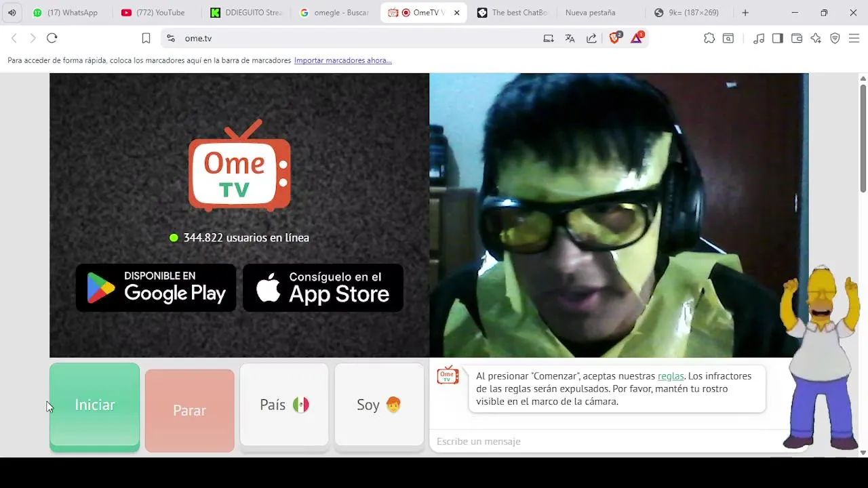Open the extensions puzzle icon

(709, 39)
